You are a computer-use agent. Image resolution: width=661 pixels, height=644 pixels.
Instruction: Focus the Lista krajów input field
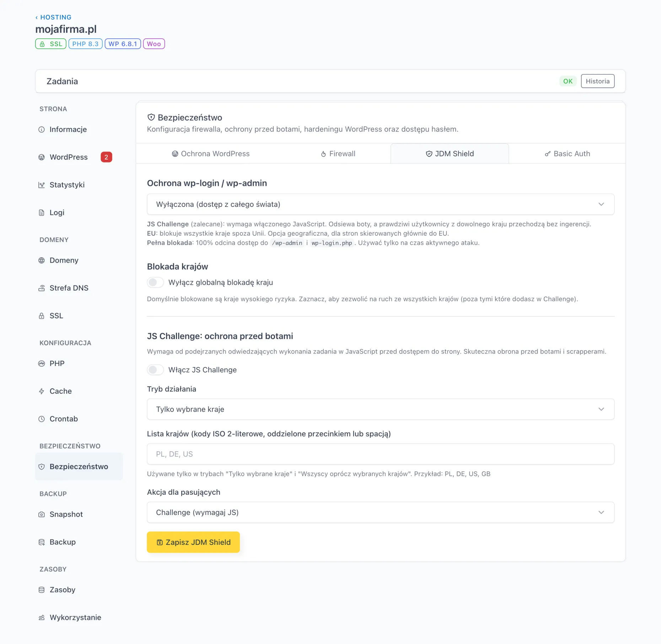pos(381,454)
